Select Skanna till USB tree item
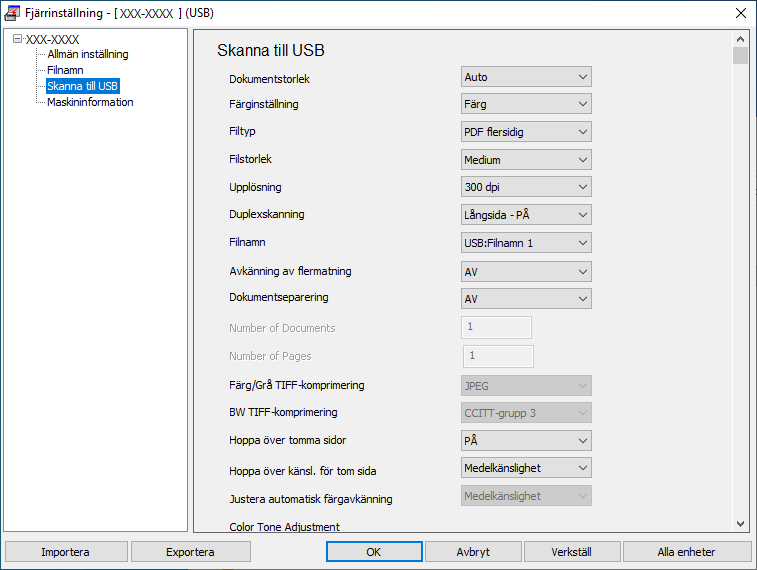 [83, 86]
